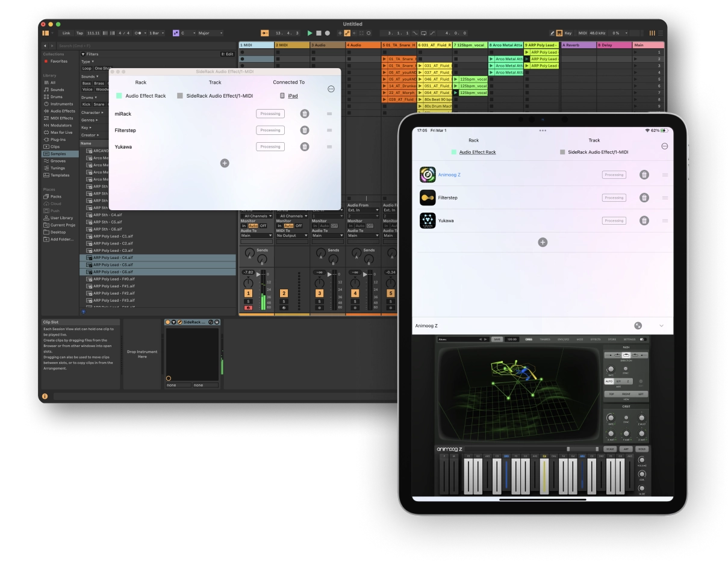Stop playback with the transport Stop button
Viewport: 728px width, 568px height.
click(319, 33)
